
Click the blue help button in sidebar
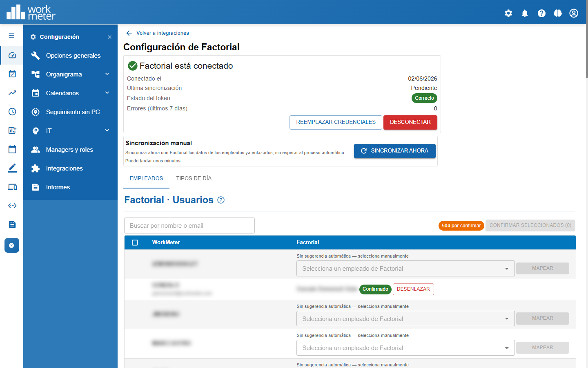click(12, 245)
